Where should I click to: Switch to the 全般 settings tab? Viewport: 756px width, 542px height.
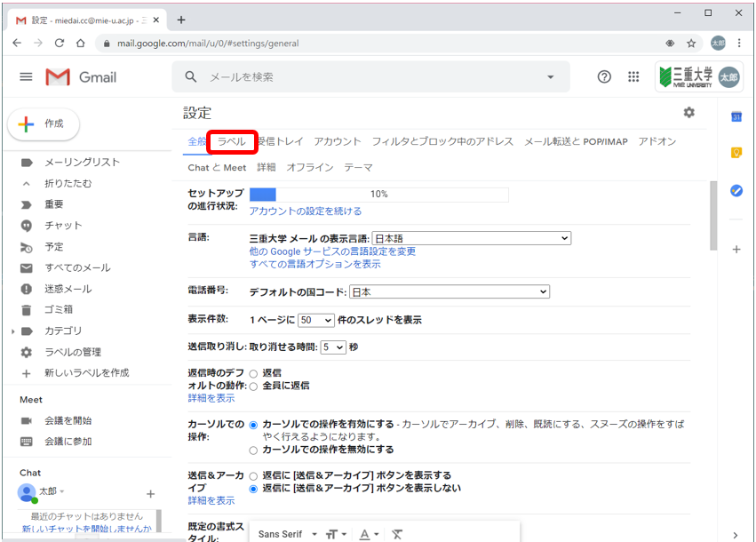click(x=196, y=141)
